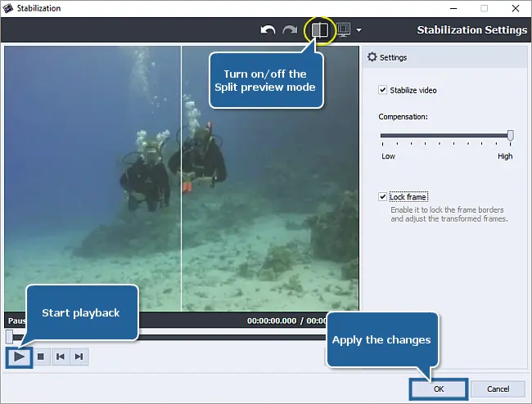Cancel the stabilization dialog

498,388
